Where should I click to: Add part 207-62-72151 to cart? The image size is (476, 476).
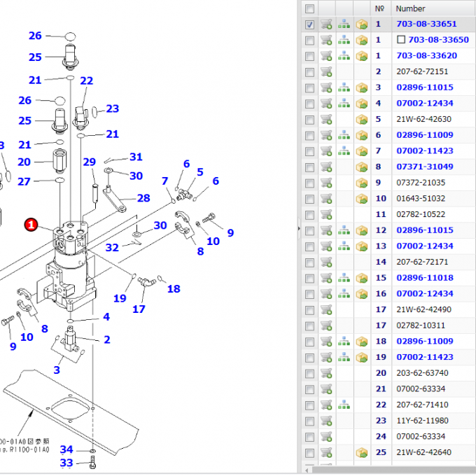tap(326, 71)
